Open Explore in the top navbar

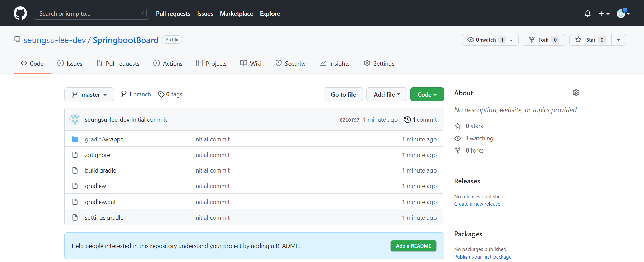pos(270,14)
